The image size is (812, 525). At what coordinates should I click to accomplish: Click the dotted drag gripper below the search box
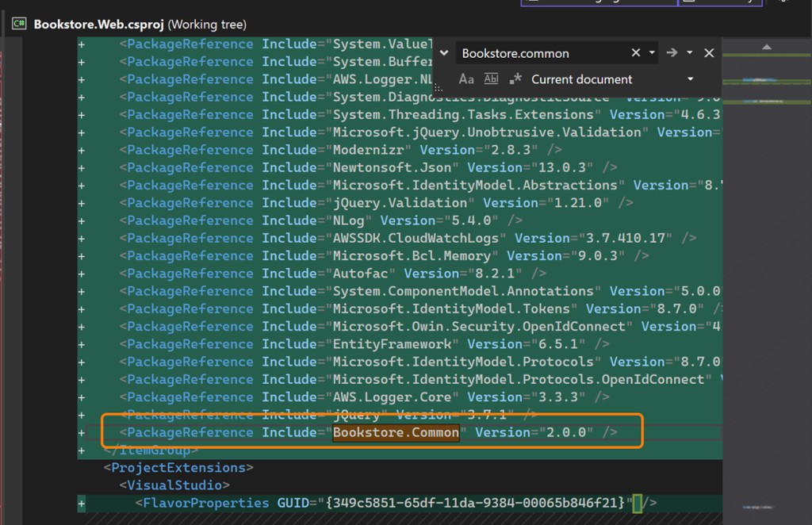click(x=438, y=87)
